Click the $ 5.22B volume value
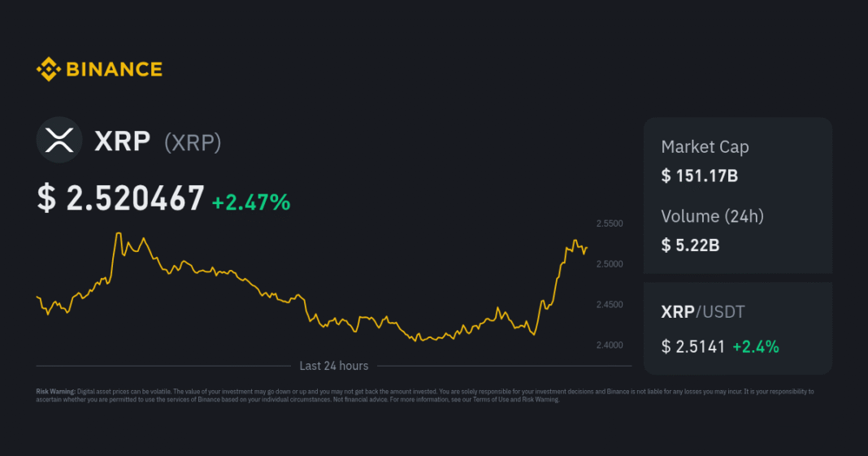The width and height of the screenshot is (868, 456). click(690, 245)
